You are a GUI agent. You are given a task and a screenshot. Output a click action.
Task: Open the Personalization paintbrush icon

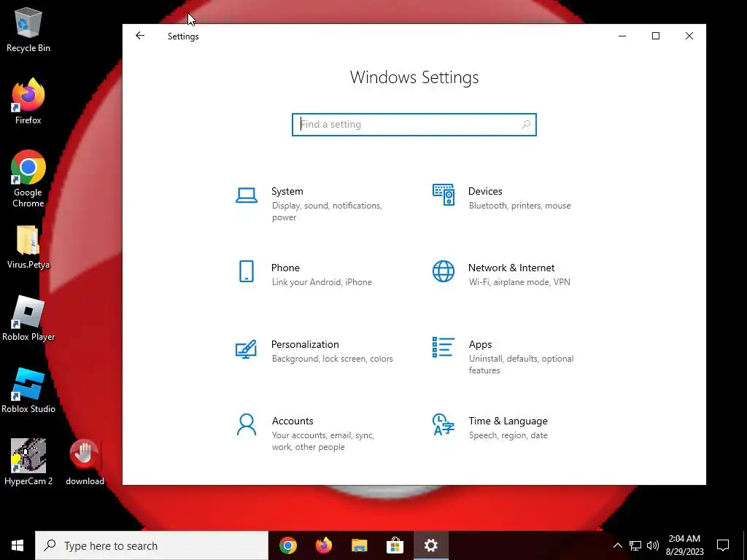247,349
